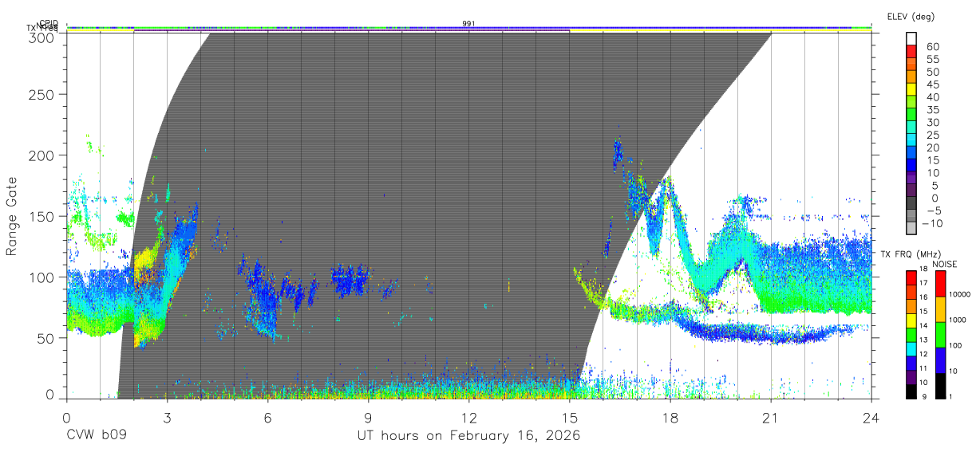Click the '150' tick on Range Gate axis
Viewport: 980px width, 452px height.
click(41, 216)
